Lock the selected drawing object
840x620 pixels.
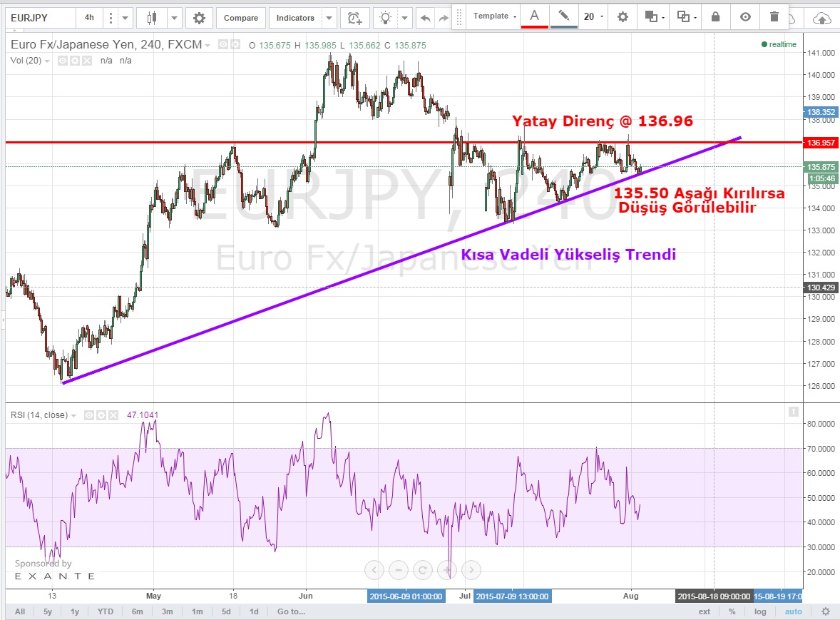coord(715,16)
